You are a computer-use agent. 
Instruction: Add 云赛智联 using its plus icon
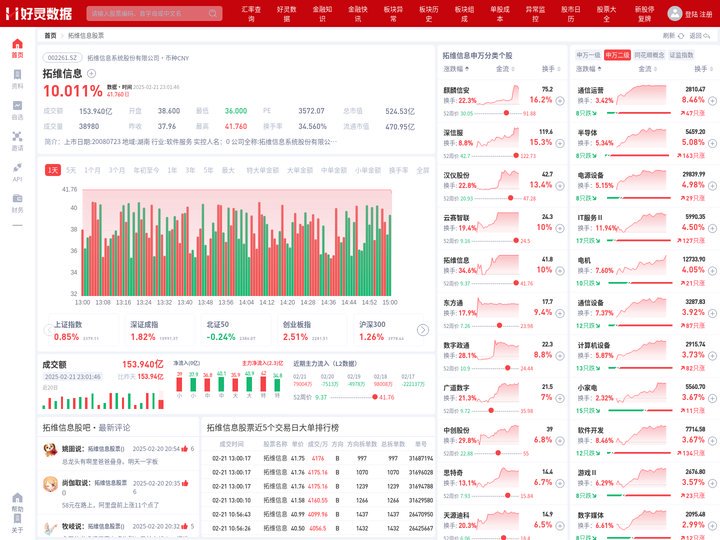pos(560,228)
